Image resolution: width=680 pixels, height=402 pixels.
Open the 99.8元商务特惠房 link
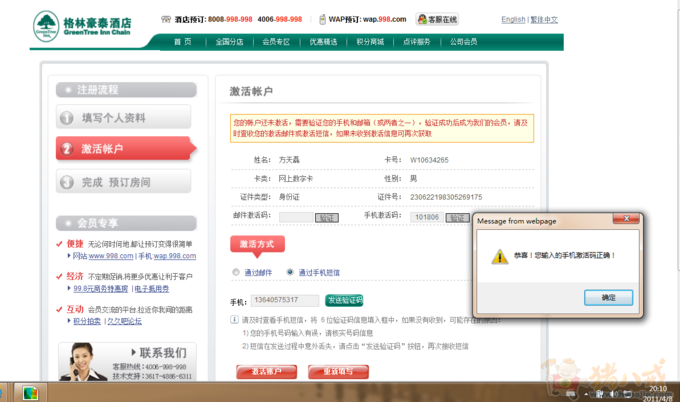[101, 288]
